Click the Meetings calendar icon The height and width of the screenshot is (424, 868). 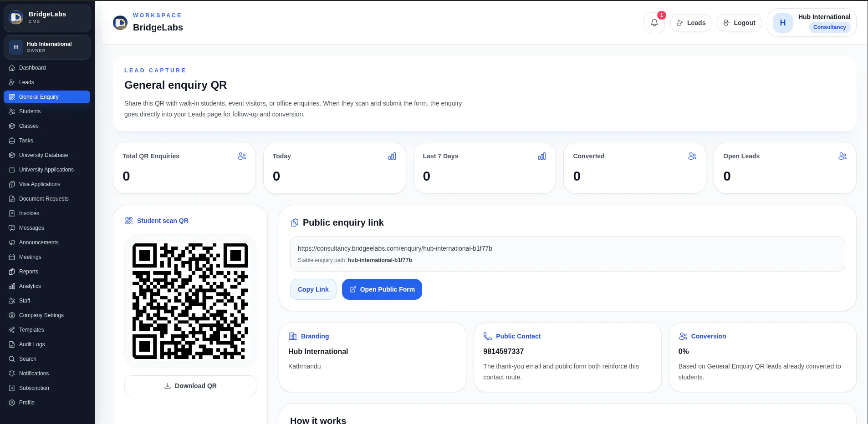(x=12, y=257)
